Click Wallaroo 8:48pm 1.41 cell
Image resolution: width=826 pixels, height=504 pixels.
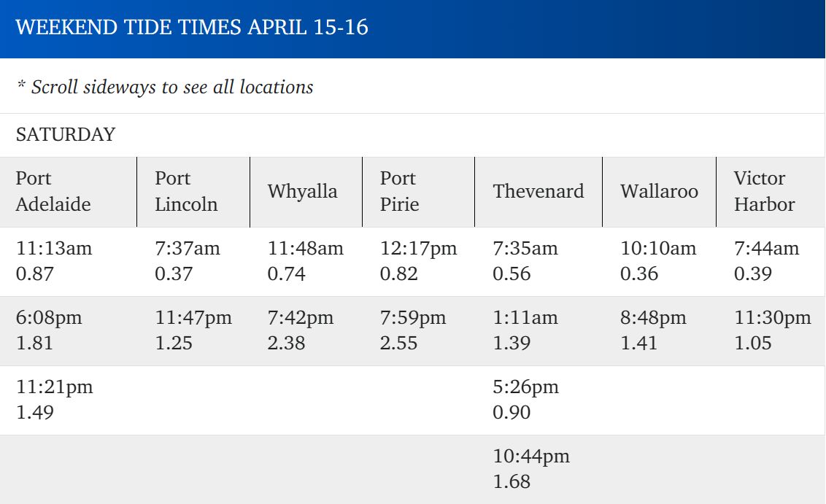(x=653, y=330)
